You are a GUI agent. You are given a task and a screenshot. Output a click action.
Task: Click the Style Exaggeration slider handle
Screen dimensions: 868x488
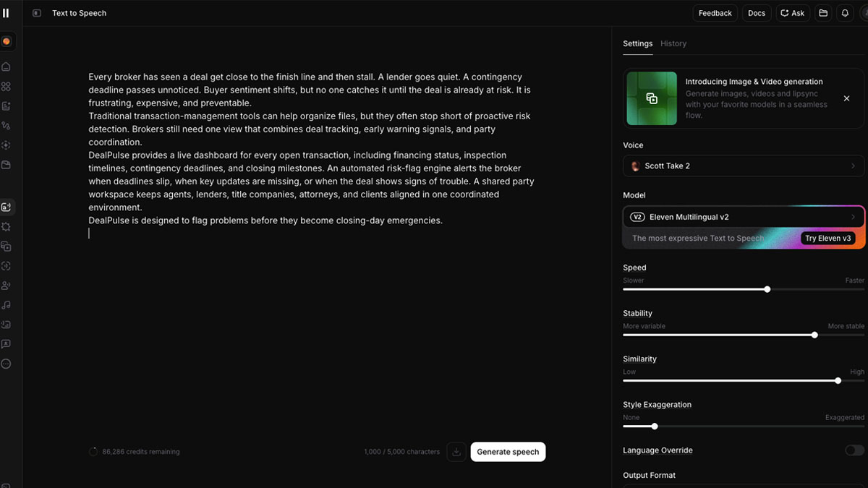coord(655,427)
